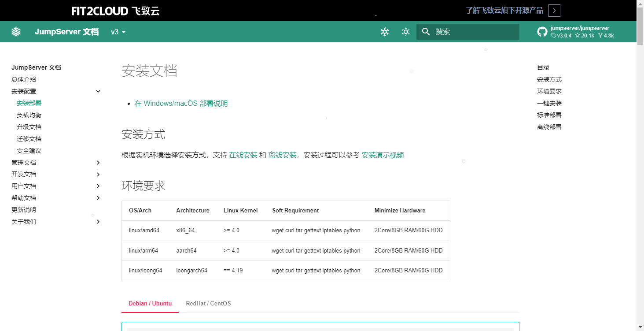Click the JumpServer layers logo icon

pos(16,32)
